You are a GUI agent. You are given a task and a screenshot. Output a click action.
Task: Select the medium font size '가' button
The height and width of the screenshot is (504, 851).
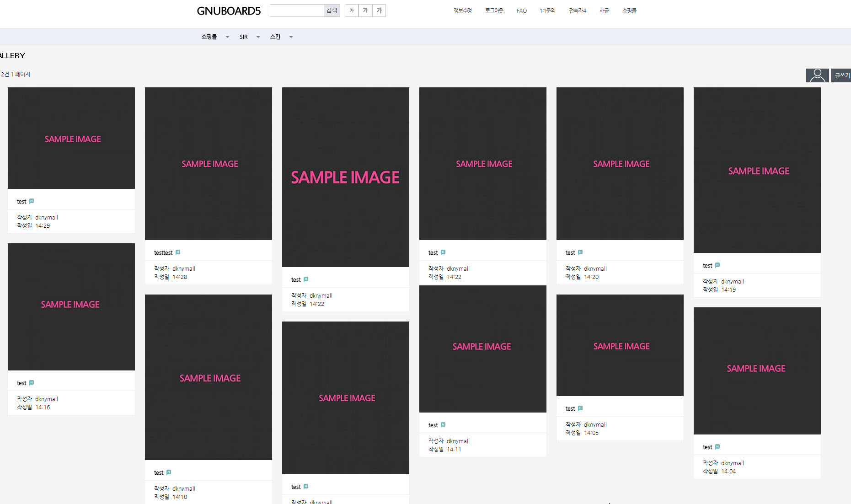tap(365, 11)
